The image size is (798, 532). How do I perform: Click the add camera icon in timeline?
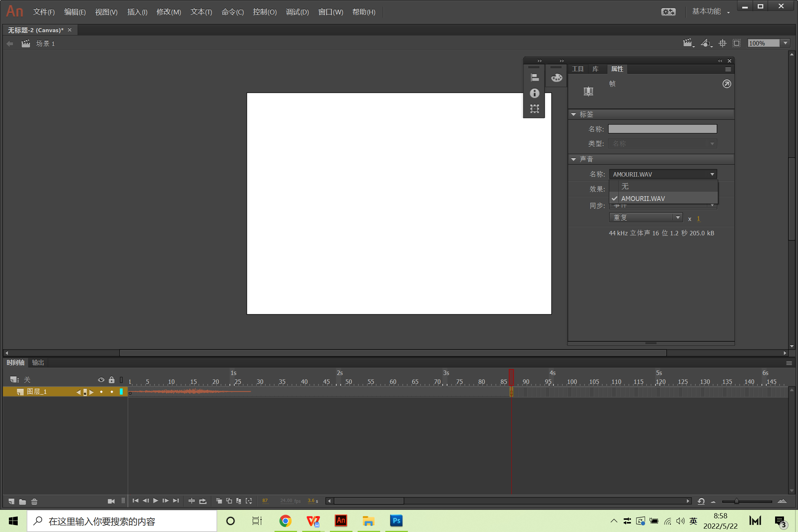(x=111, y=501)
